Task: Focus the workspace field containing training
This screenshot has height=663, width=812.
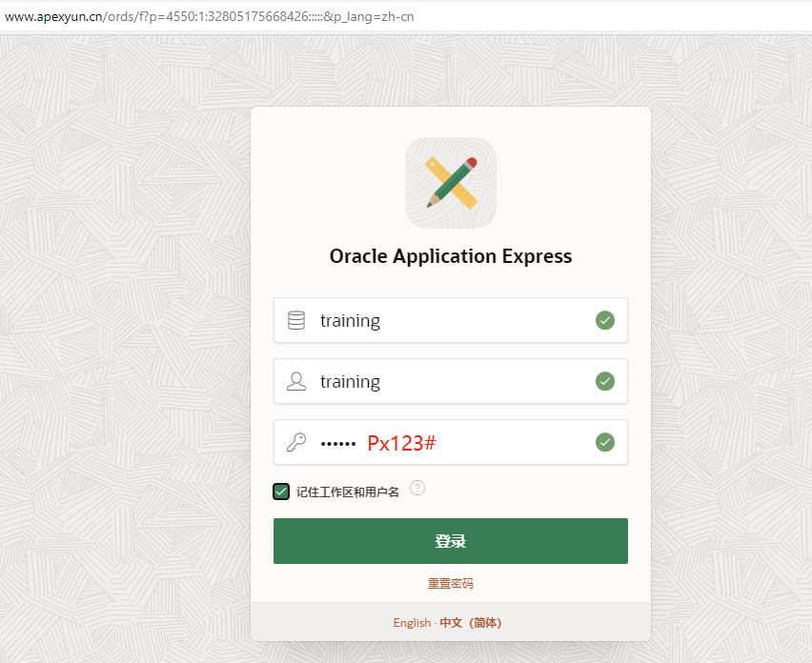Action: pos(451,320)
